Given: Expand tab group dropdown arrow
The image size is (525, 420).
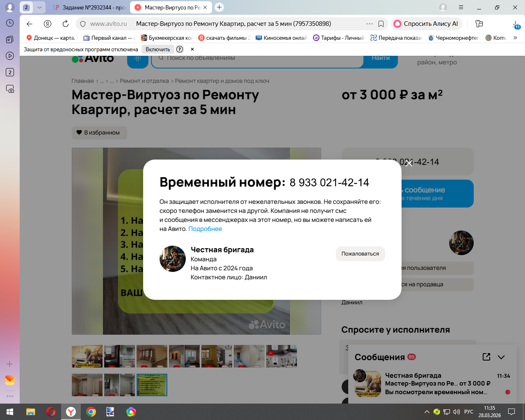Looking at the screenshot, I should point(39,7).
